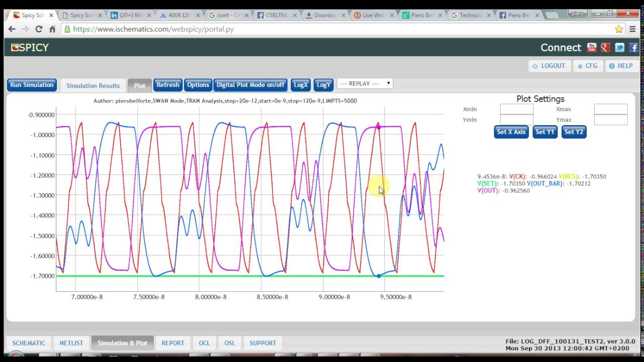Go back with the browser back arrow
Viewport: 644px width, 362px height.
[12, 29]
